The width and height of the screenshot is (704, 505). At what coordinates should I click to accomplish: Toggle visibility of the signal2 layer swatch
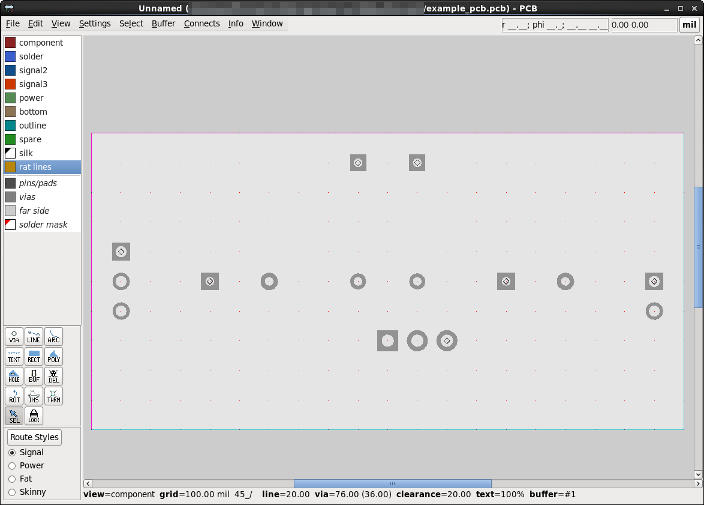[x=10, y=70]
